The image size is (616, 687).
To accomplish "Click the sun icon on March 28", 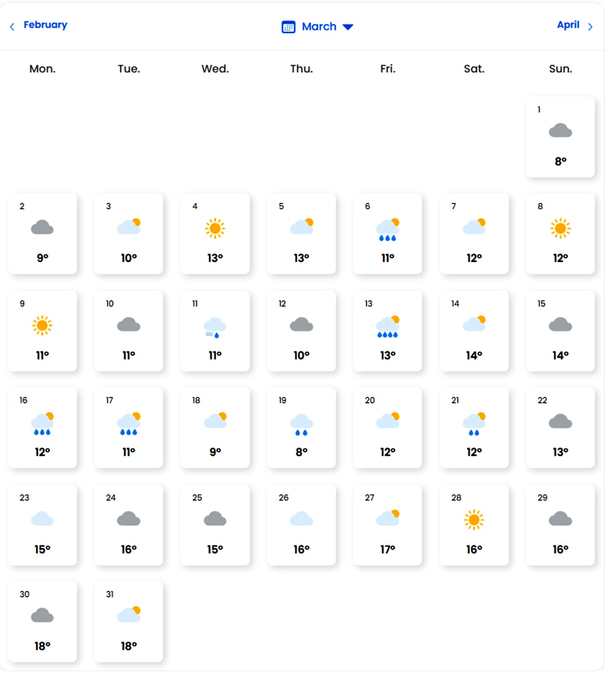I will coord(474,520).
